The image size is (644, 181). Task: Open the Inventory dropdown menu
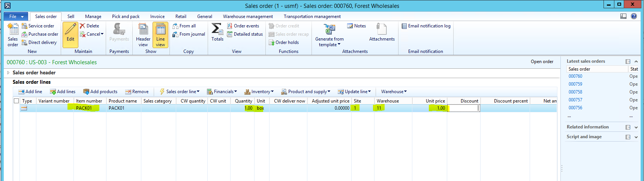click(x=259, y=92)
